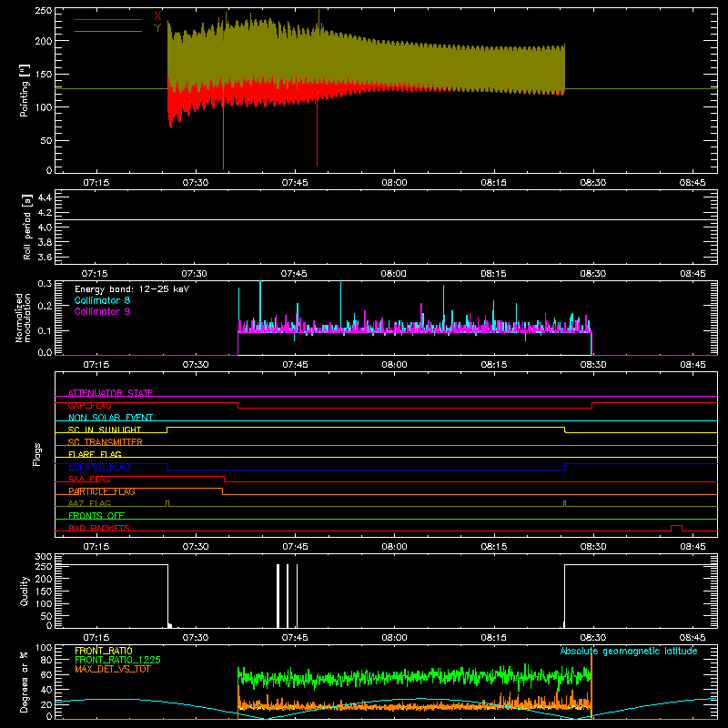Click the 'Energy band: 12-25 keV' label
The height and width of the screenshot is (728, 728).
point(132,289)
